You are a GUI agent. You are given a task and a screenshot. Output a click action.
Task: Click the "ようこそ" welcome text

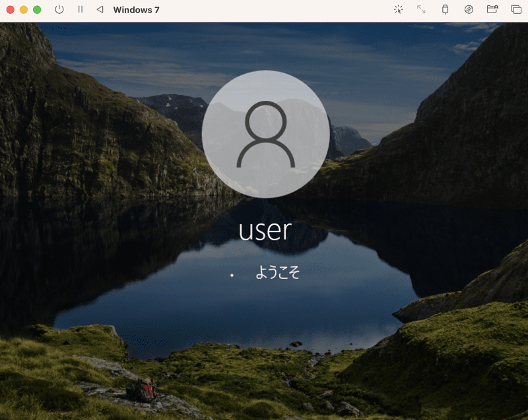tap(277, 272)
